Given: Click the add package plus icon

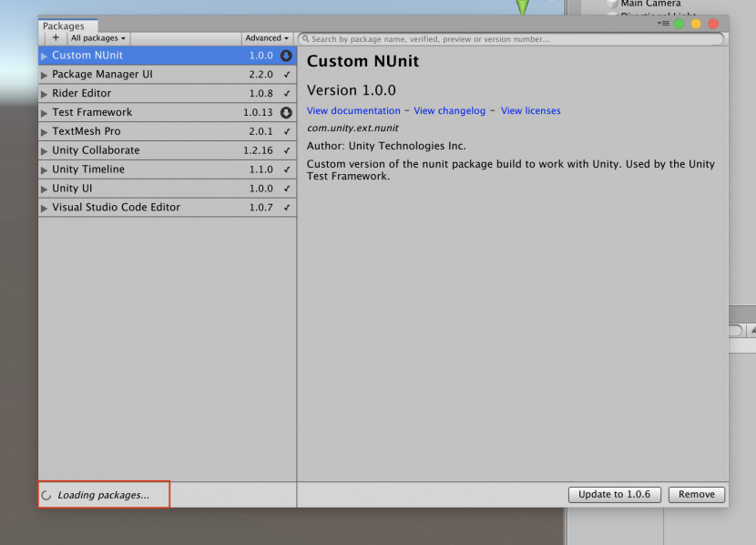Looking at the screenshot, I should click(x=55, y=38).
